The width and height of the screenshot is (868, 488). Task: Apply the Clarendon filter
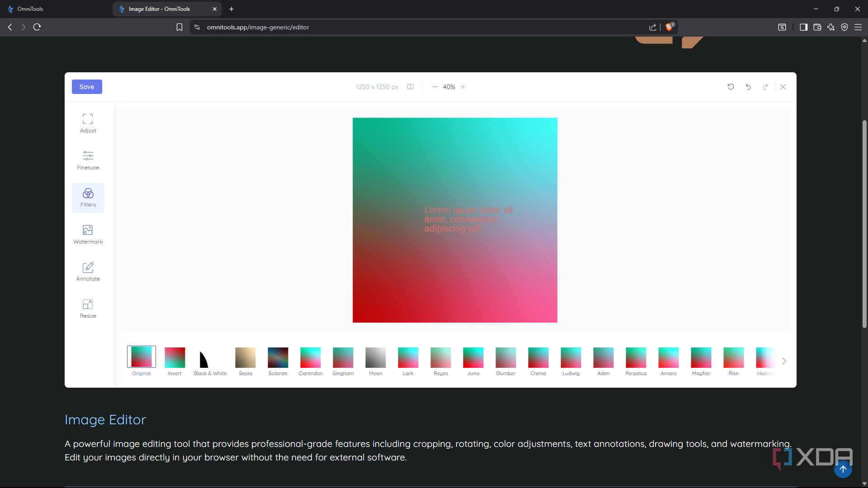(311, 361)
